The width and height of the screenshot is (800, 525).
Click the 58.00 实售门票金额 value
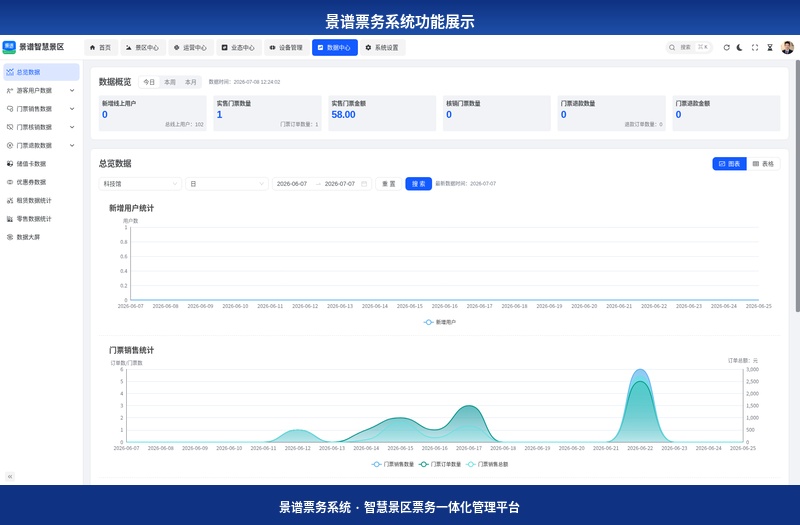pyautogui.click(x=343, y=115)
